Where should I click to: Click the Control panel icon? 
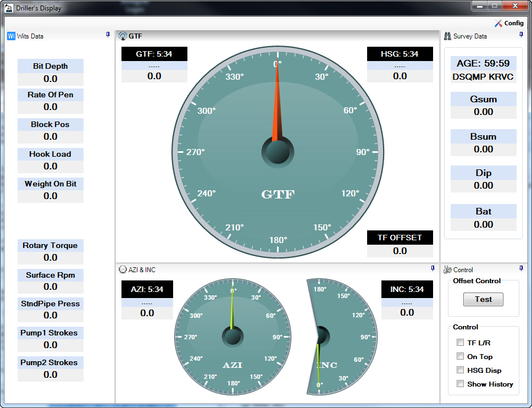[x=447, y=269]
